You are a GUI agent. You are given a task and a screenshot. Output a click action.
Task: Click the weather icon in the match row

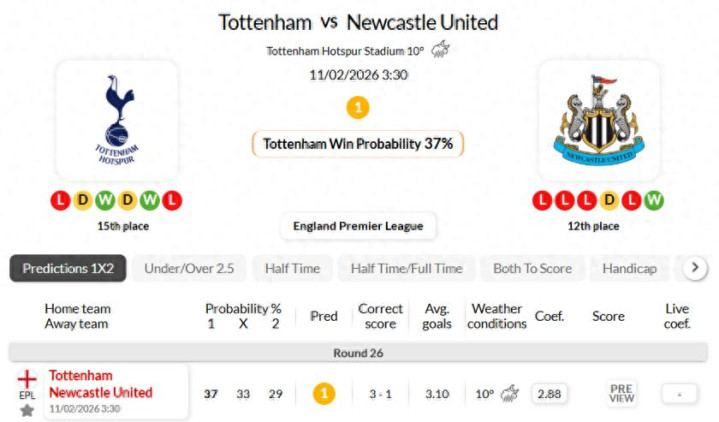tap(510, 393)
